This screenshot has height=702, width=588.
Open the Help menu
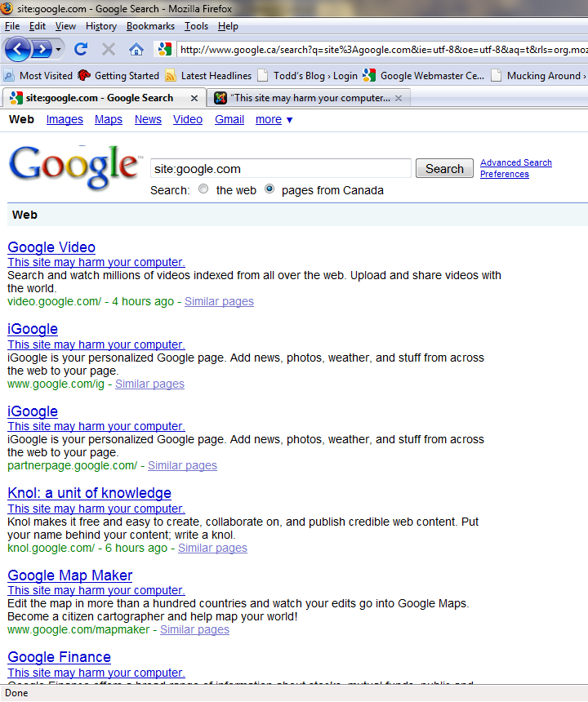tap(228, 26)
